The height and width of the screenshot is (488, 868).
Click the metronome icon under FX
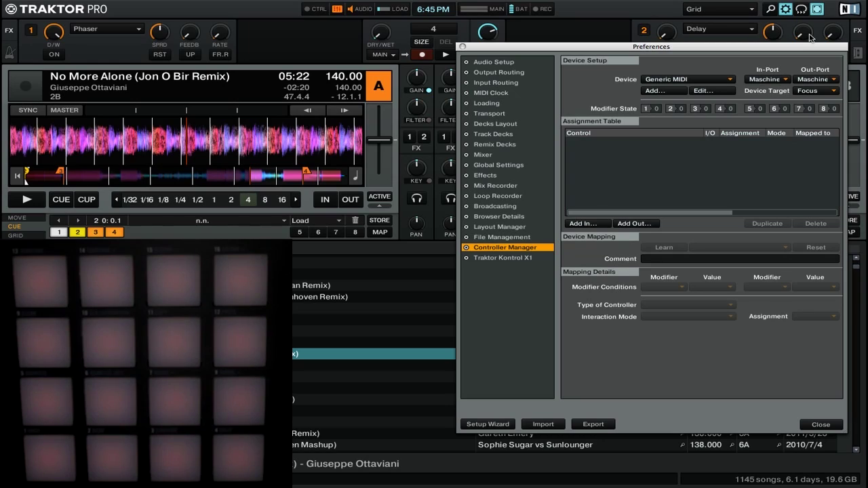[x=9, y=52]
